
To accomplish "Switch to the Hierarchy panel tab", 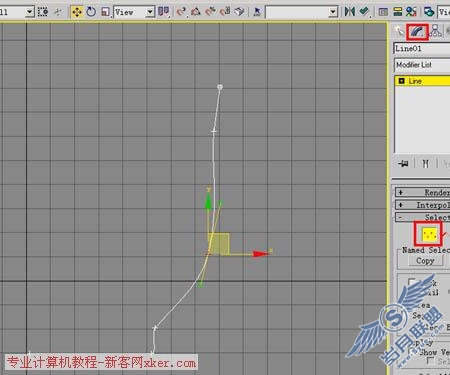I will tap(435, 31).
